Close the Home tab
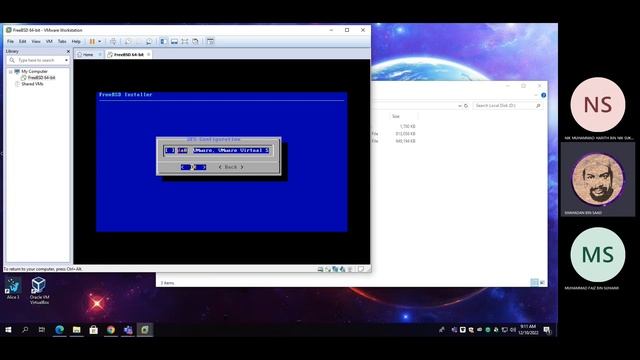The image size is (640, 360). point(100,54)
